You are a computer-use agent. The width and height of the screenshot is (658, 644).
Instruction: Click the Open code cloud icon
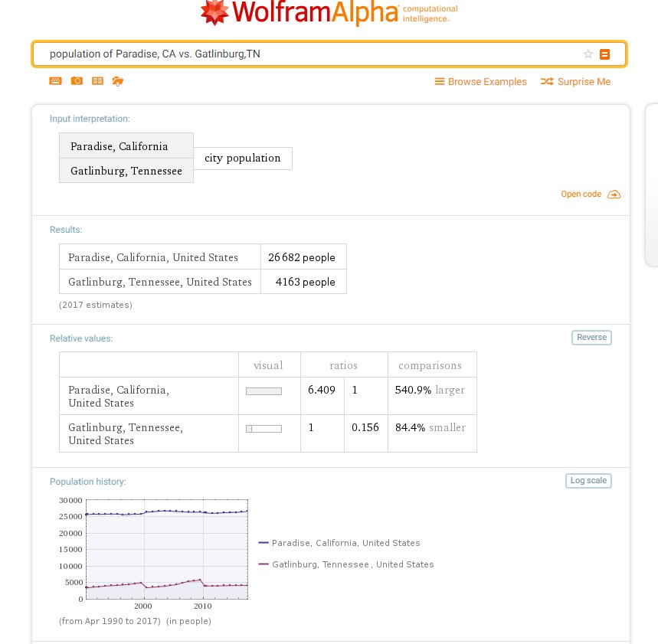pyautogui.click(x=614, y=195)
